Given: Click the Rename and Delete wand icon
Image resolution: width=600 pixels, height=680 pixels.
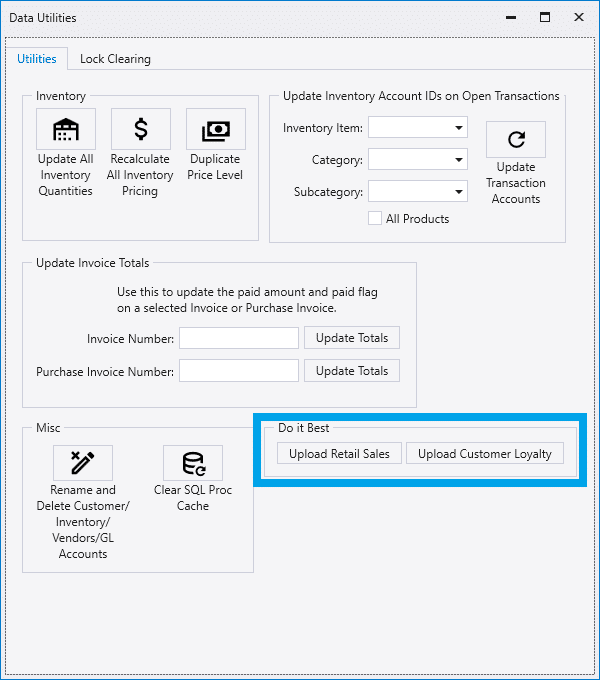Looking at the screenshot, I should (83, 463).
